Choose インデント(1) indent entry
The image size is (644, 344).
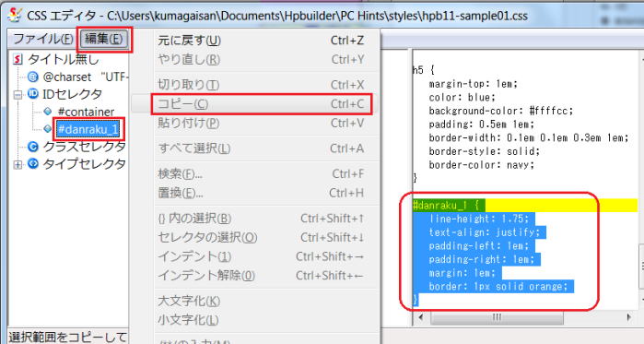(261, 256)
